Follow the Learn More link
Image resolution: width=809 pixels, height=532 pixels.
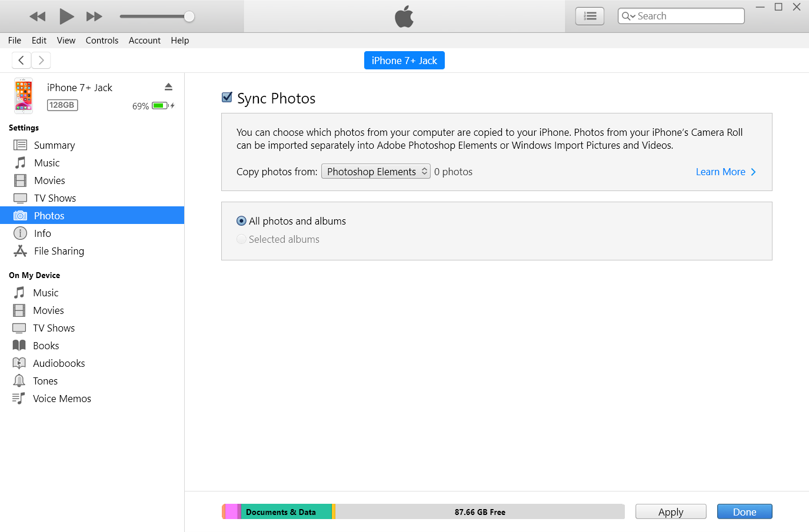coord(725,172)
